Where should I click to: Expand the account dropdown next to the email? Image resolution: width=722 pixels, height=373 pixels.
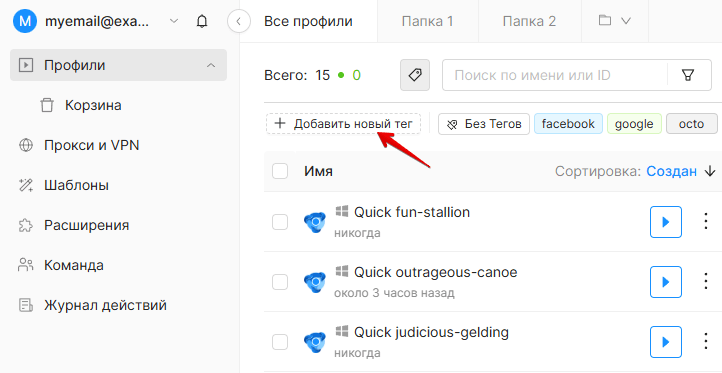[174, 21]
